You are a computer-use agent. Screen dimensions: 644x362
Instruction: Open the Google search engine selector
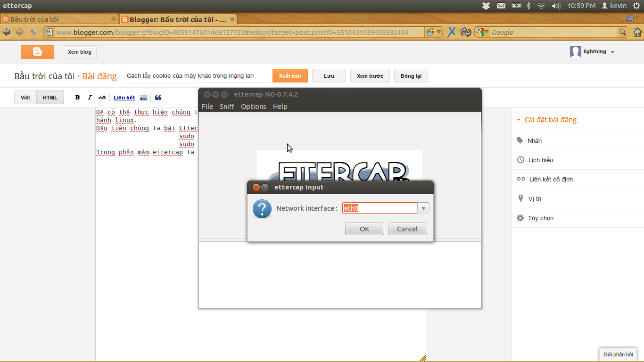[482, 32]
